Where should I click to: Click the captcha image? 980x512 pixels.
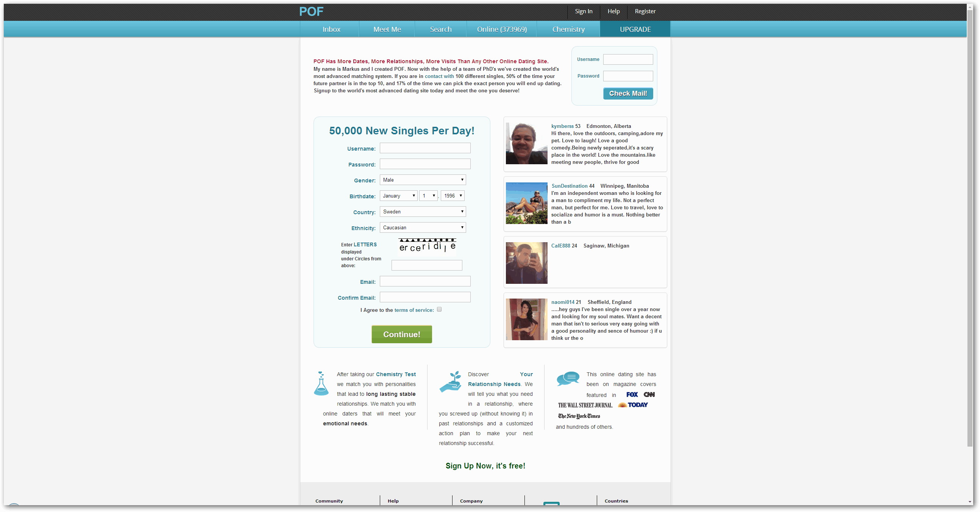[427, 246]
